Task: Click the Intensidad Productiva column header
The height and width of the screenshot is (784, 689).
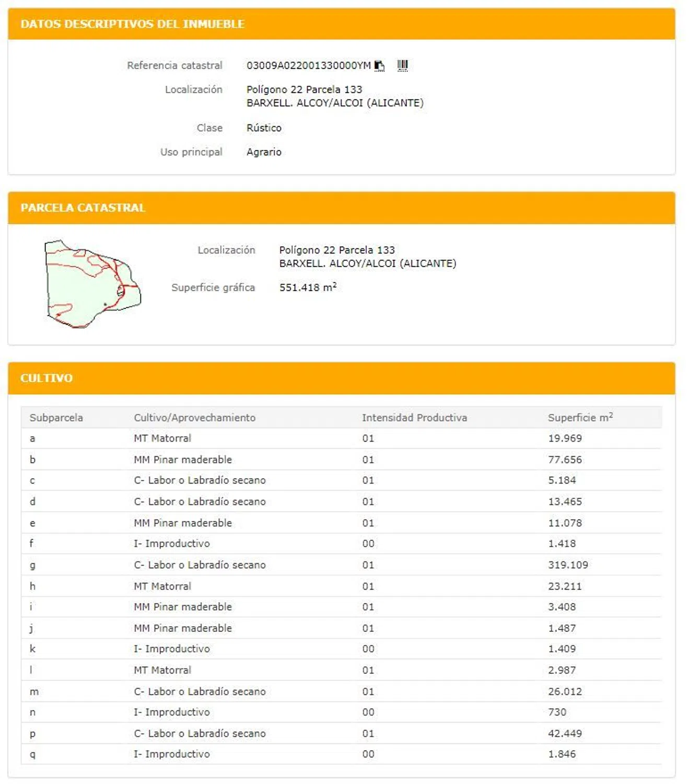Action: 414,418
